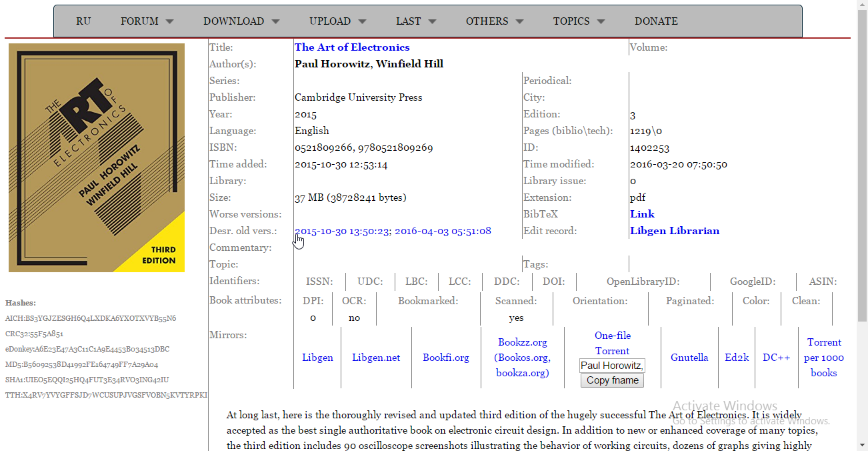
Task: Select the AICH hash line
Action: [x=91, y=318]
